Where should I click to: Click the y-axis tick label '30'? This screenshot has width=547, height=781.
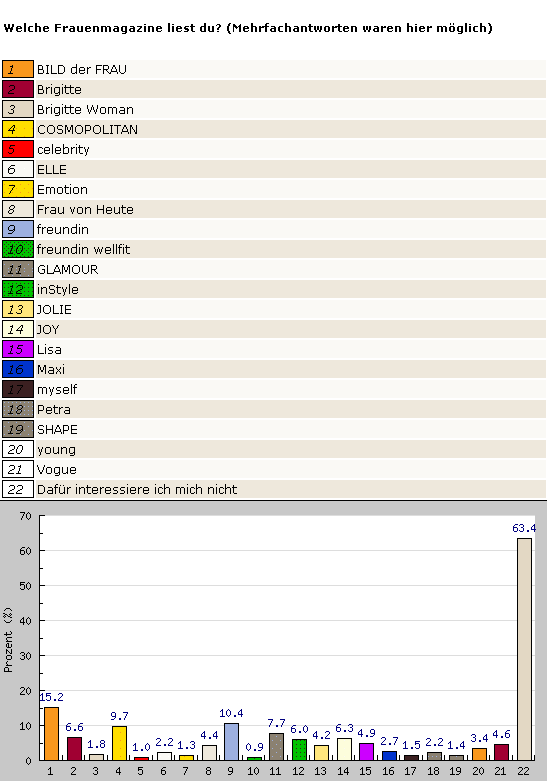tap(25, 656)
